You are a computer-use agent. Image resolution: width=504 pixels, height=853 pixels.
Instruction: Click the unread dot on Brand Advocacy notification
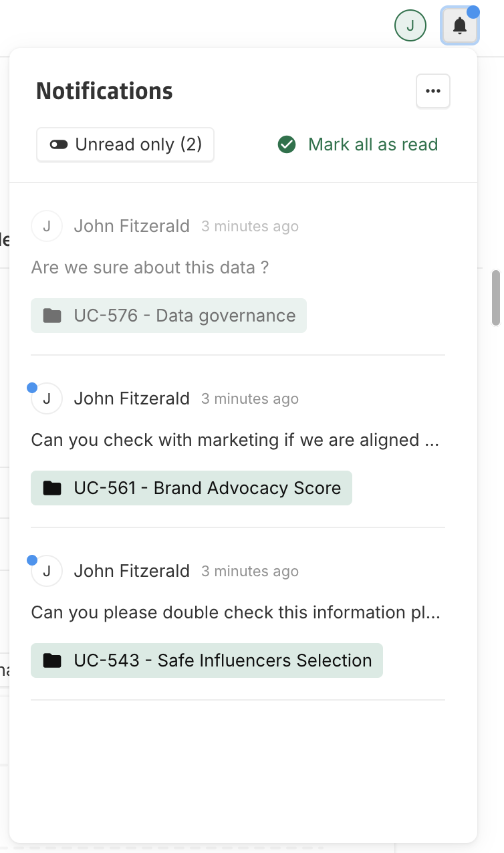pos(32,388)
